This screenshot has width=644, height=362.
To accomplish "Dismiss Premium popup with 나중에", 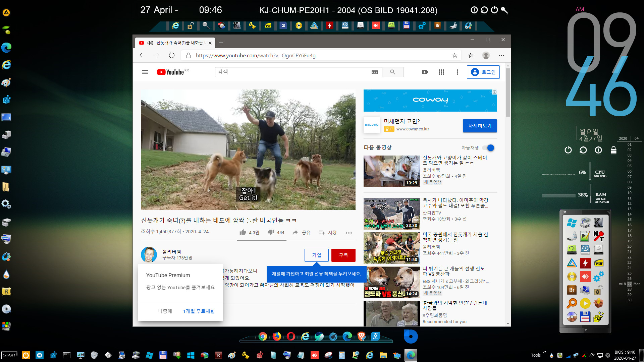I will click(x=165, y=311).
